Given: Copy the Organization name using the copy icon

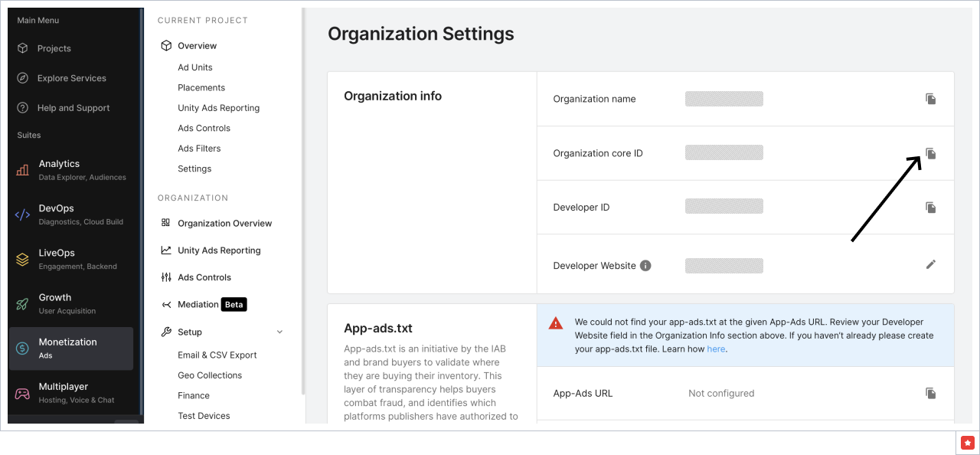Looking at the screenshot, I should coord(930,99).
